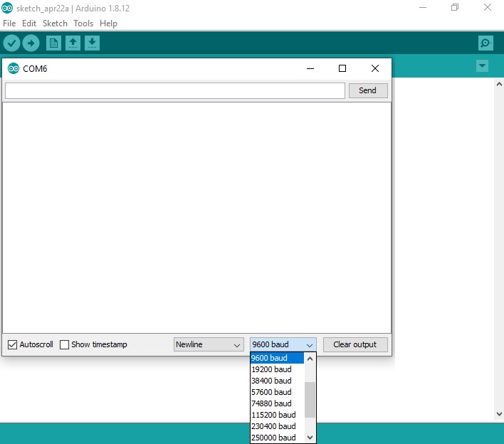Open the Newline line-ending dropdown

[x=209, y=344]
